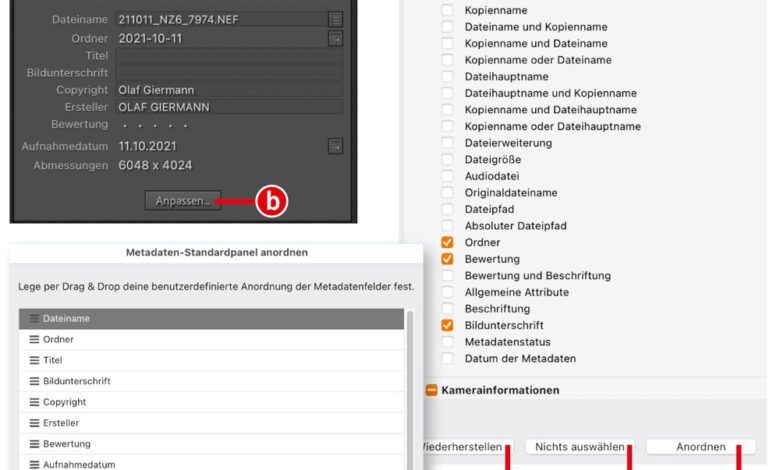Enable Kopienname oder Dateiname checkbox
Image resolution: width=780 pixels, height=470 pixels.
pos(447,60)
